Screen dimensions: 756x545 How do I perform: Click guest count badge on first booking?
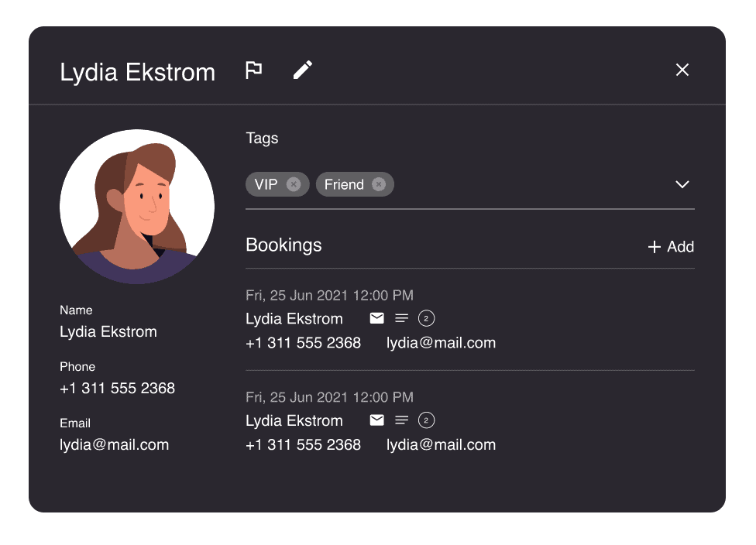point(426,318)
